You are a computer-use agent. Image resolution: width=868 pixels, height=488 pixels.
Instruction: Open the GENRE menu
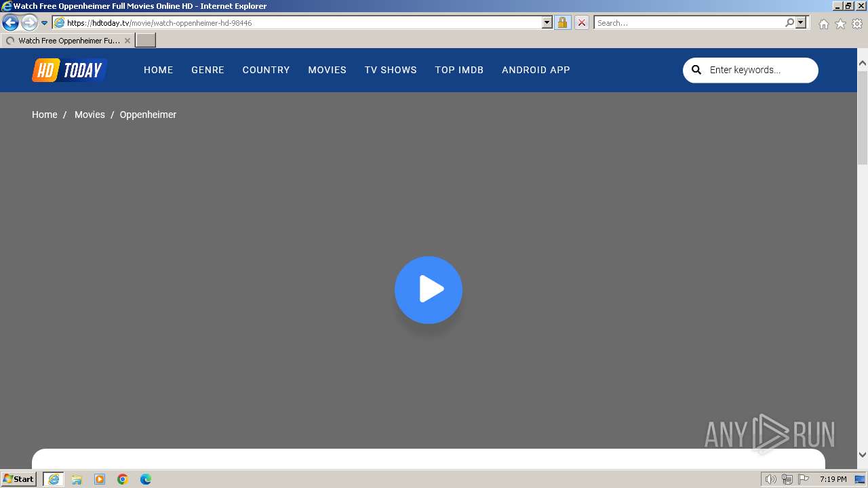tap(208, 70)
